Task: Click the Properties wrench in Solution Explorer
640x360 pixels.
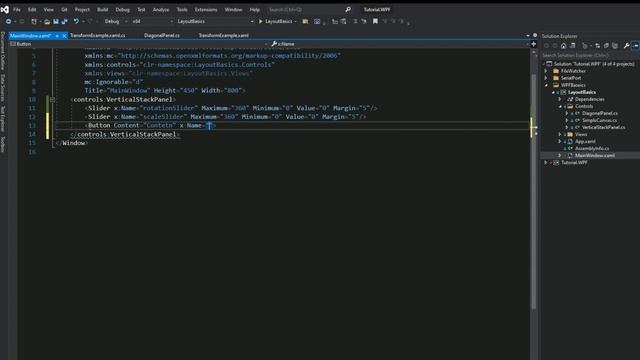Action: pos(627,46)
